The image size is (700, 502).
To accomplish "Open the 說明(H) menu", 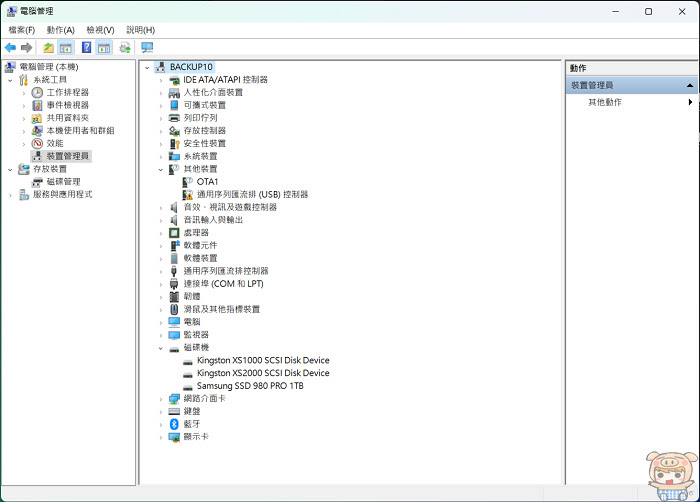I will [x=141, y=30].
